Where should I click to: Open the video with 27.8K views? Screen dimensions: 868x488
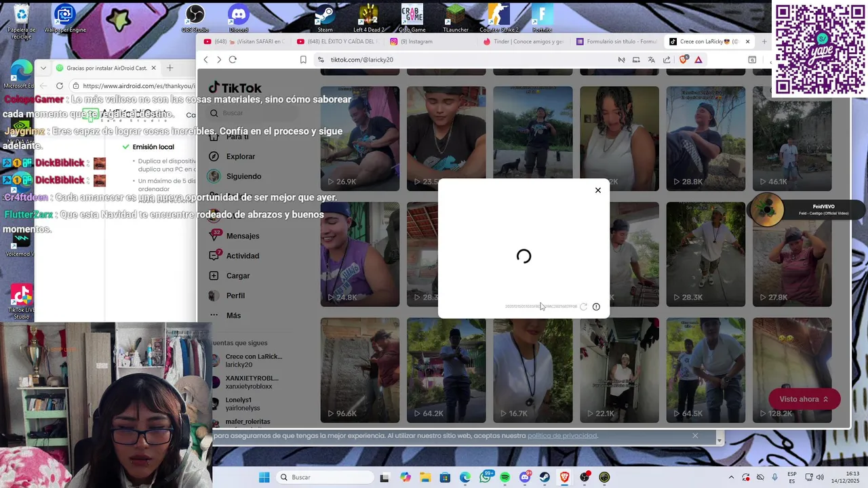pos(792,254)
